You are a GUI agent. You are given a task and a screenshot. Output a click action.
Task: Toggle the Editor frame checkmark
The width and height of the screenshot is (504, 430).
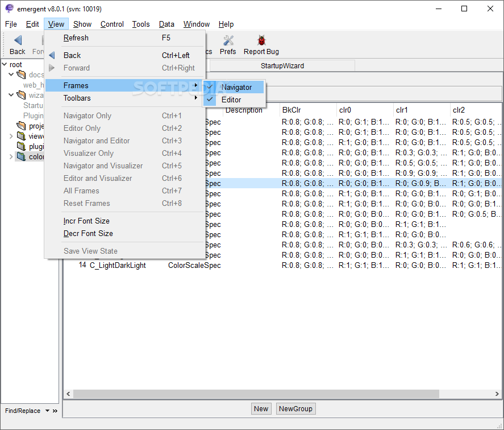point(210,100)
